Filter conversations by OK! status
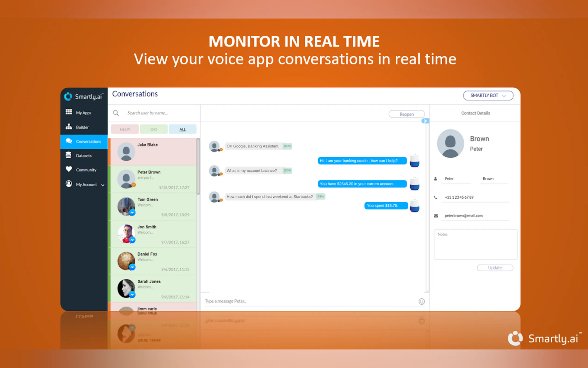Screen dimensions: 588x368 point(154,129)
